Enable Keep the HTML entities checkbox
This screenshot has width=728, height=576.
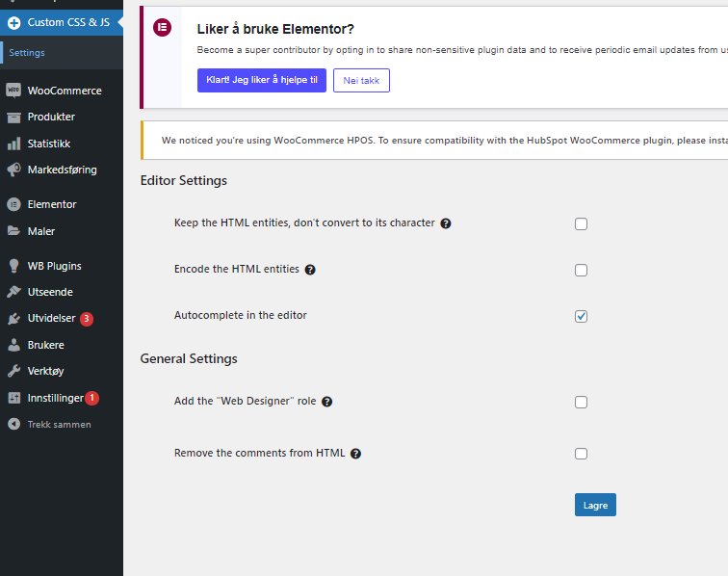click(x=581, y=223)
